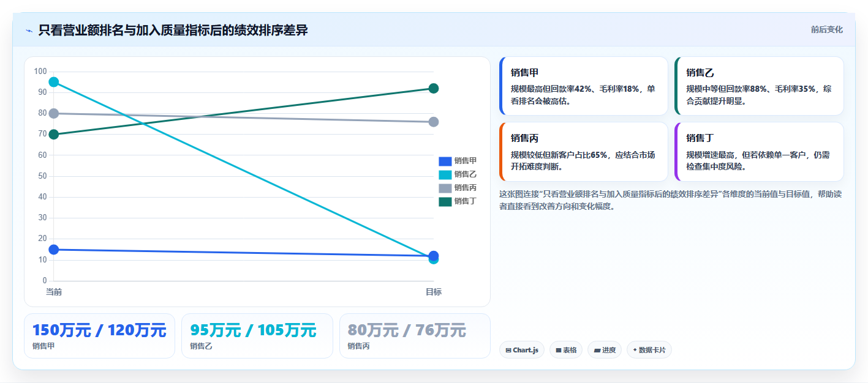868x383 pixels.
Task: Click the chart description paragraph
Action: [x=671, y=200]
